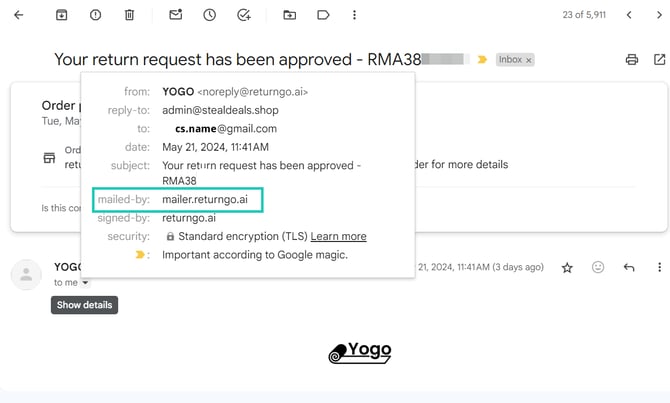The image size is (670, 403).
Task: Add this email to Tasks
Action: pos(243,15)
